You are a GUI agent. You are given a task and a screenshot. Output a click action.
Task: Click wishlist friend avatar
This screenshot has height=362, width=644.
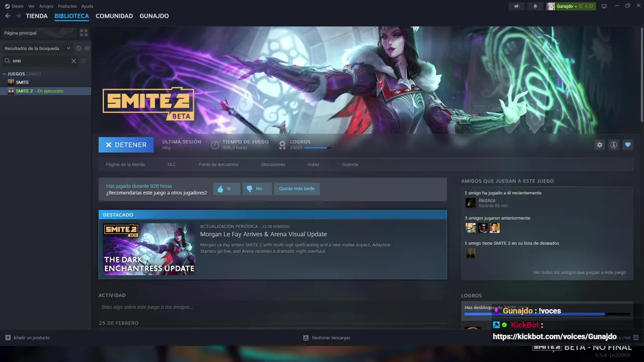tap(470, 253)
